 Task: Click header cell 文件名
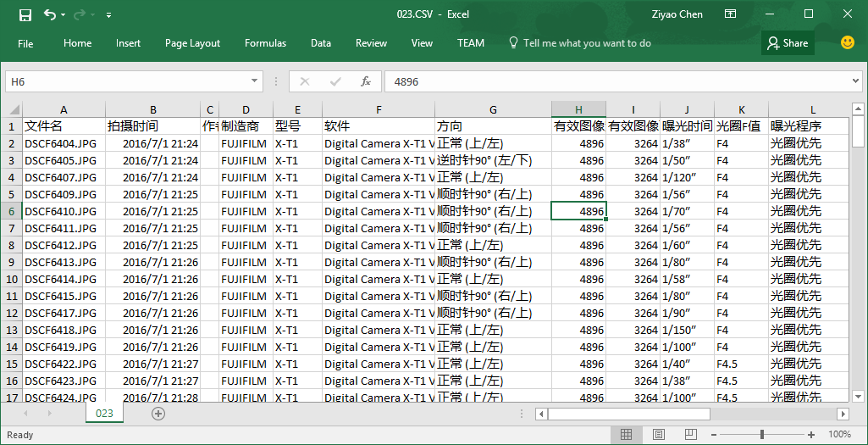[64, 126]
